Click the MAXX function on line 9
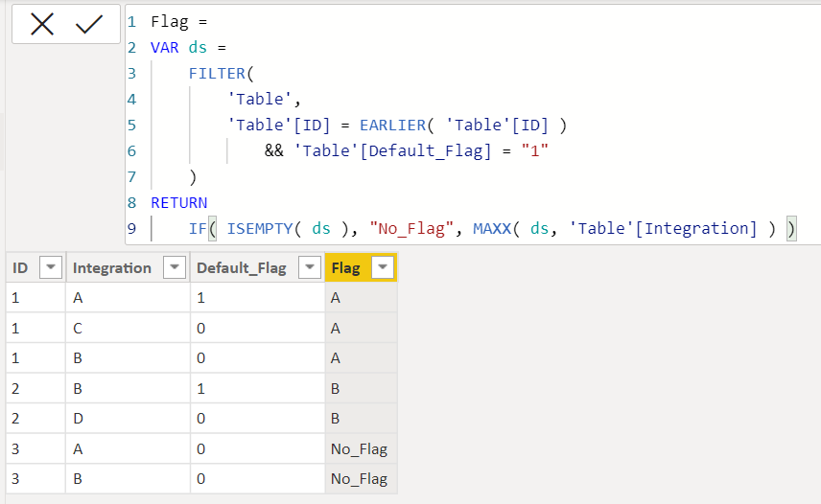This screenshot has width=821, height=504. 492,228
